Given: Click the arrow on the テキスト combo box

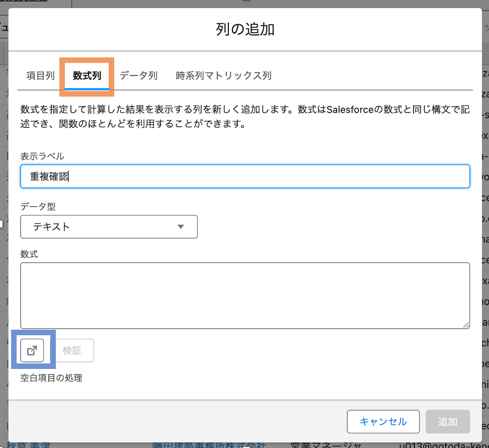Looking at the screenshot, I should tap(181, 227).
